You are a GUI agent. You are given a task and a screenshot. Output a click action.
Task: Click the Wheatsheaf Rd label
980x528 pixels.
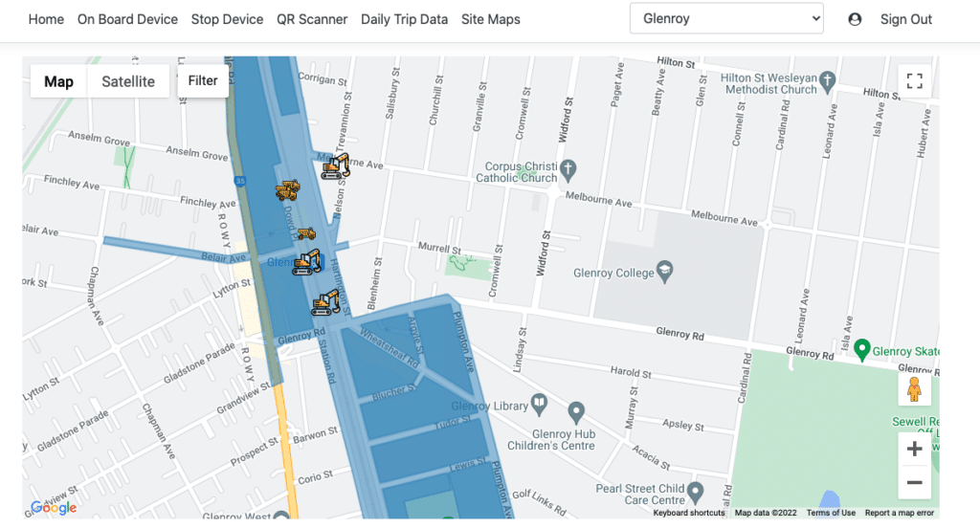click(x=389, y=349)
